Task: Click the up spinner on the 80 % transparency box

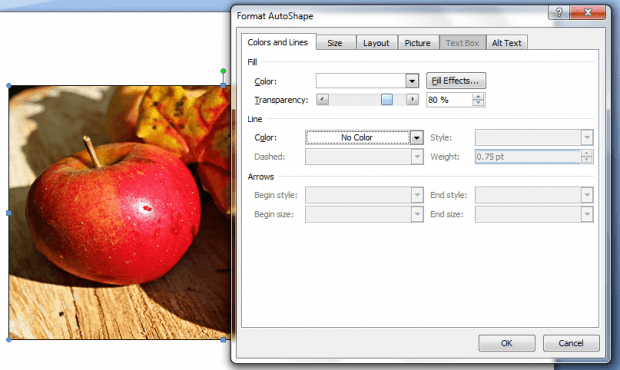Action: tap(478, 96)
